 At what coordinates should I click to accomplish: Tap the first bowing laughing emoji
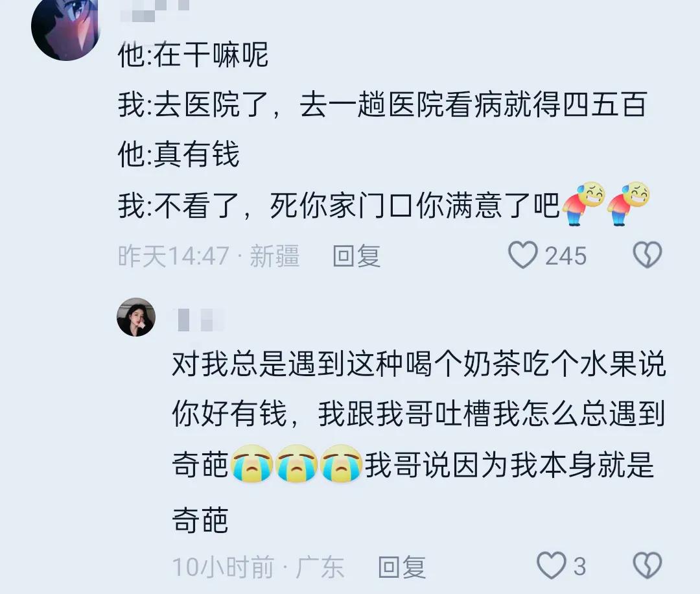pos(583,203)
